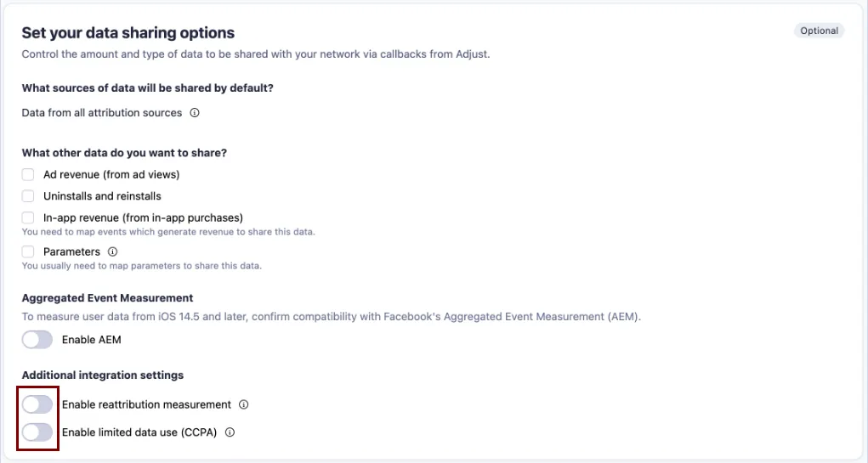Click info icon beside limited data use (CCPA)

tap(230, 432)
